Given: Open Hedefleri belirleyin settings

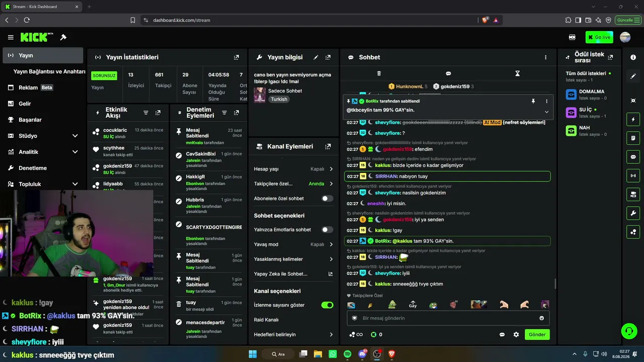Looking at the screenshot, I should pos(294,334).
